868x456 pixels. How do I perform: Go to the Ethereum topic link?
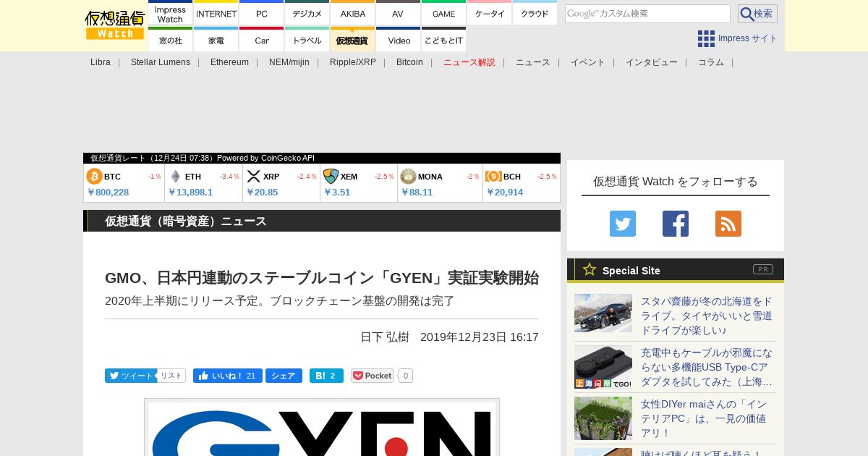tap(229, 62)
